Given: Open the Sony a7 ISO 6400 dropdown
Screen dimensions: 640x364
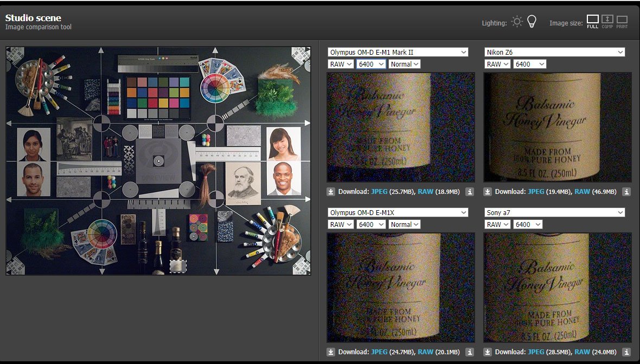Looking at the screenshot, I should (x=529, y=224).
